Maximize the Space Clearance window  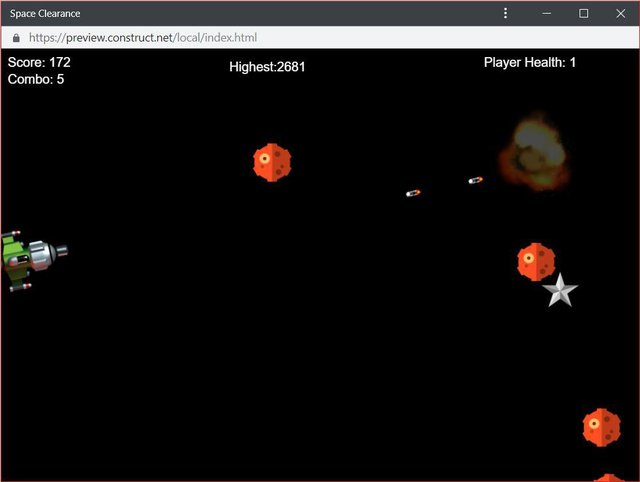coord(584,13)
